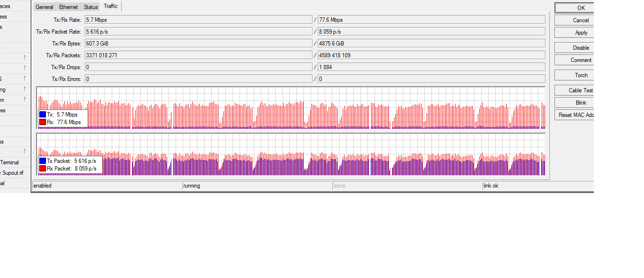Viewport: 644px width, 278px height.
Task: Click the 'Tx/Rx Packet Rate:' label
Action: (59, 32)
